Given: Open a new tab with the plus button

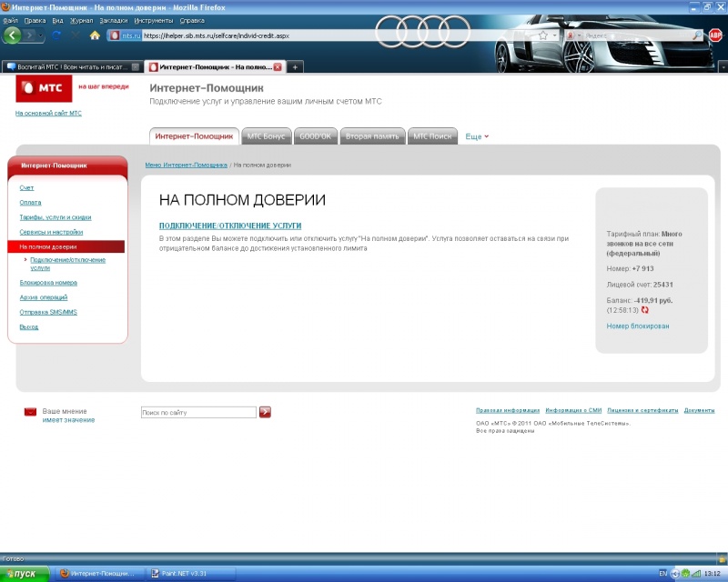Looking at the screenshot, I should coord(295,67).
